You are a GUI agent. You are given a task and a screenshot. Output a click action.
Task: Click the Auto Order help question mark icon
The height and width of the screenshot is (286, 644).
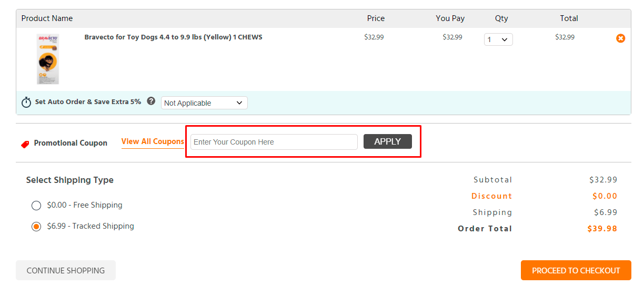point(151,101)
